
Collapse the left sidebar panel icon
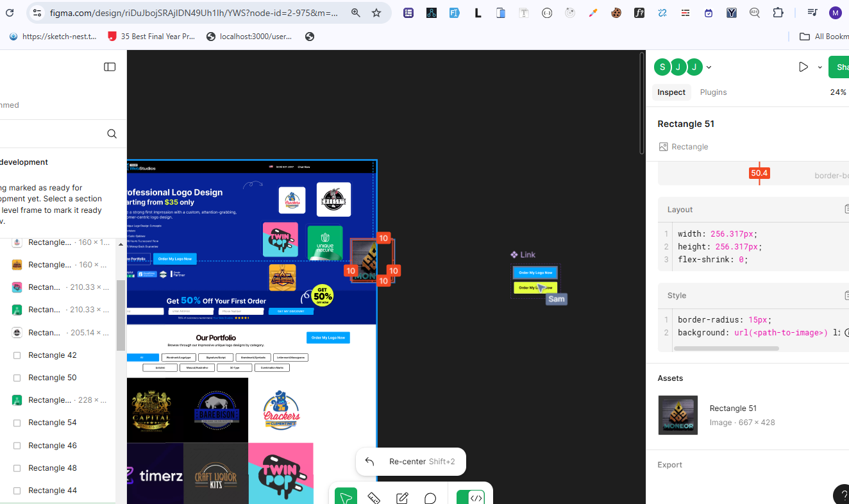coord(110,67)
